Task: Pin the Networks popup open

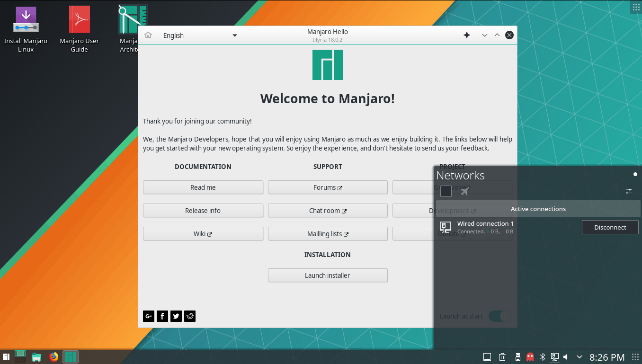Action: (635, 174)
